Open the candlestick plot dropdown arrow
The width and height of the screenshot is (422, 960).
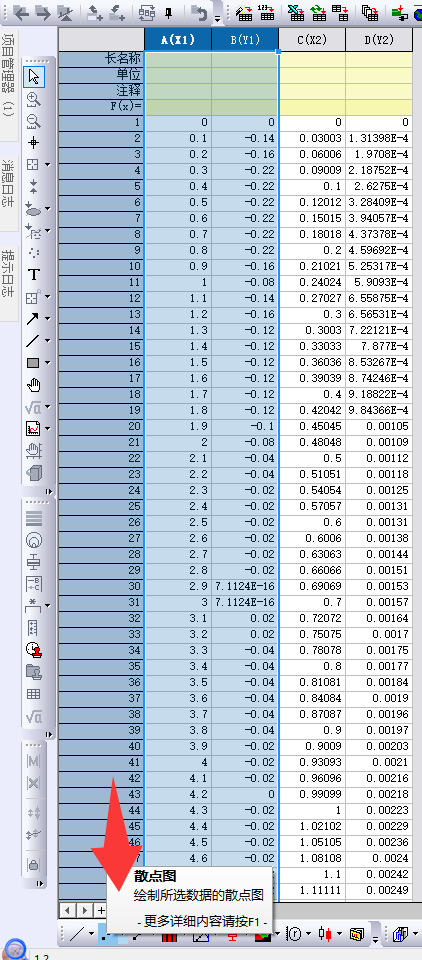click(340, 934)
